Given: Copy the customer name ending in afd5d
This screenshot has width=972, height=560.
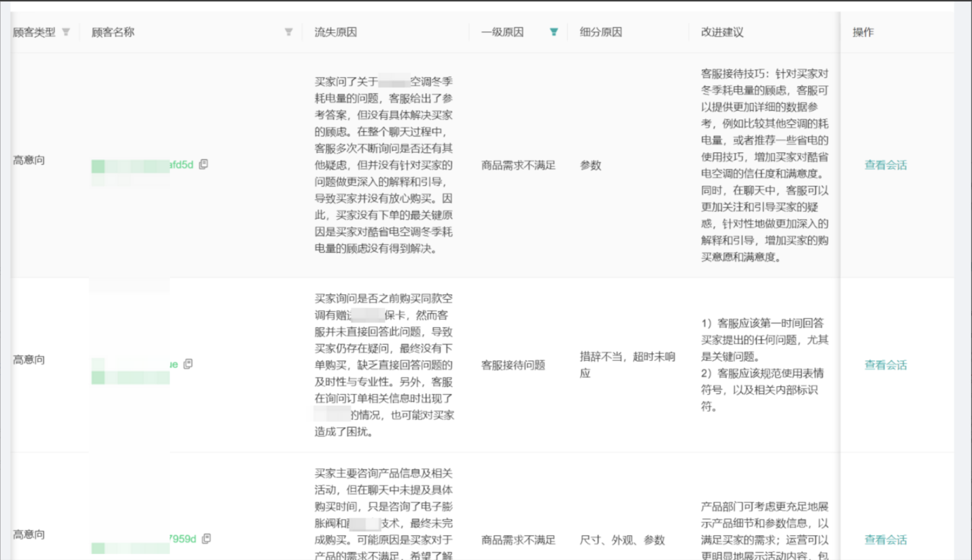Looking at the screenshot, I should [x=204, y=164].
